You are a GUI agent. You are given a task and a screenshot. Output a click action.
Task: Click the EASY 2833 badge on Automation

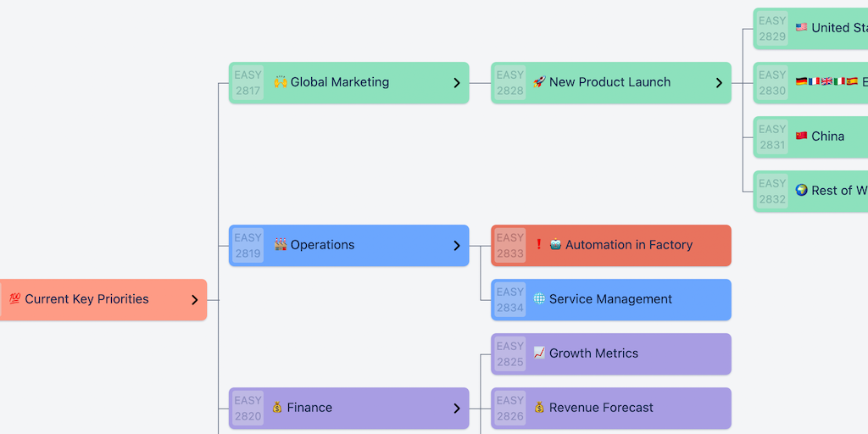[x=510, y=245]
